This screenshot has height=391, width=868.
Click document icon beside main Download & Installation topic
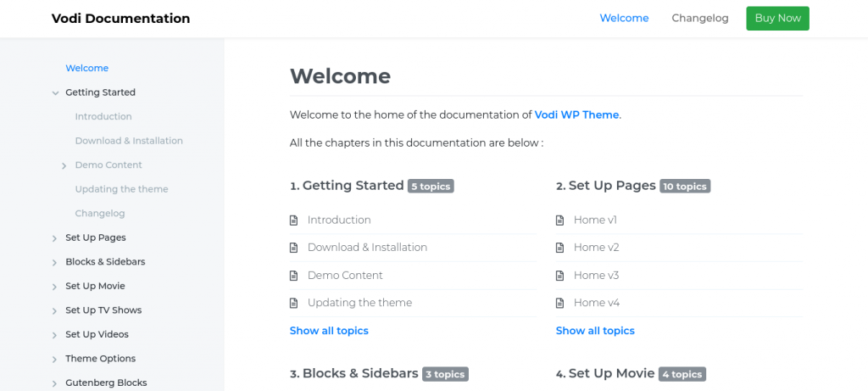click(294, 249)
